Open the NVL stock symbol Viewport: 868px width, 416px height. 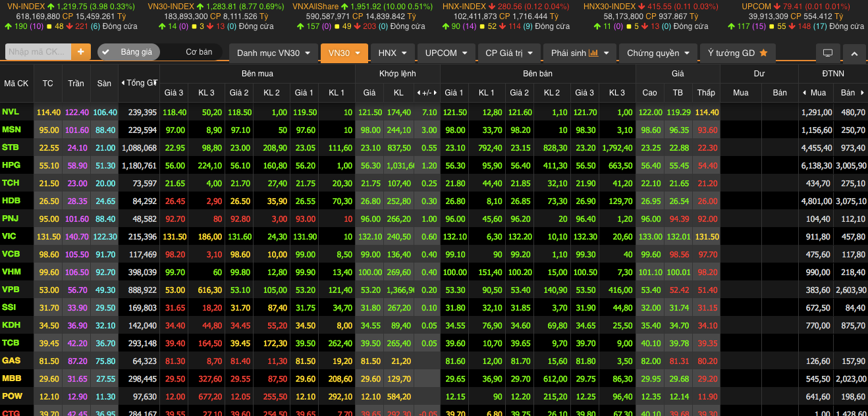click(11, 113)
